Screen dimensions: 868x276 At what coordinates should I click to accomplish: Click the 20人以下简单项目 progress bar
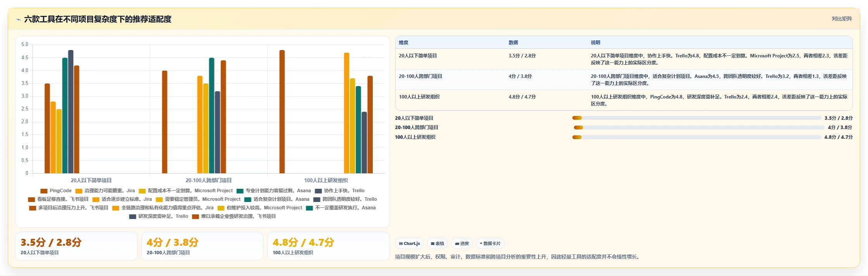[697, 118]
